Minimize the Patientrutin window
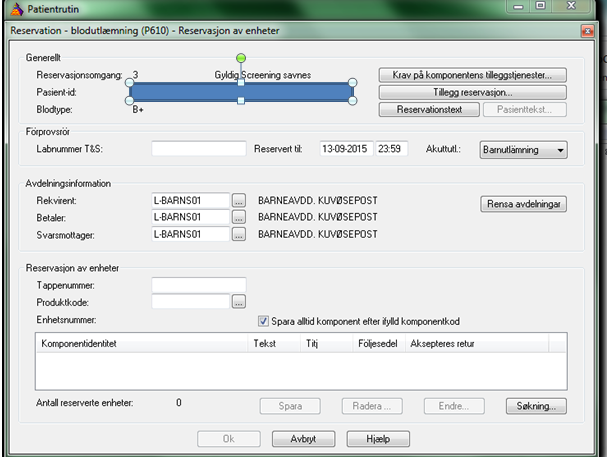The height and width of the screenshot is (457, 608). tap(518, 6)
